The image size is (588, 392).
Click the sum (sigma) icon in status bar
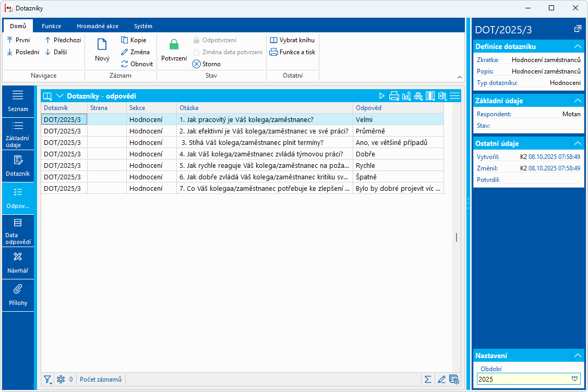(x=427, y=379)
